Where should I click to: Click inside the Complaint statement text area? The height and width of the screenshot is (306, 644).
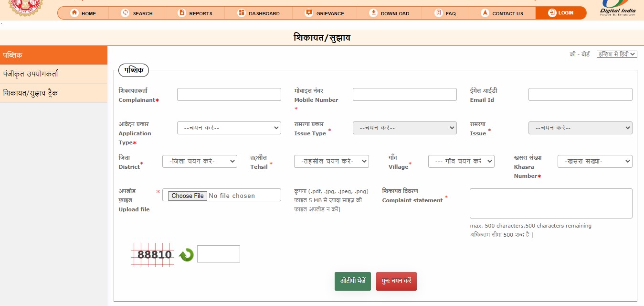pyautogui.click(x=551, y=203)
